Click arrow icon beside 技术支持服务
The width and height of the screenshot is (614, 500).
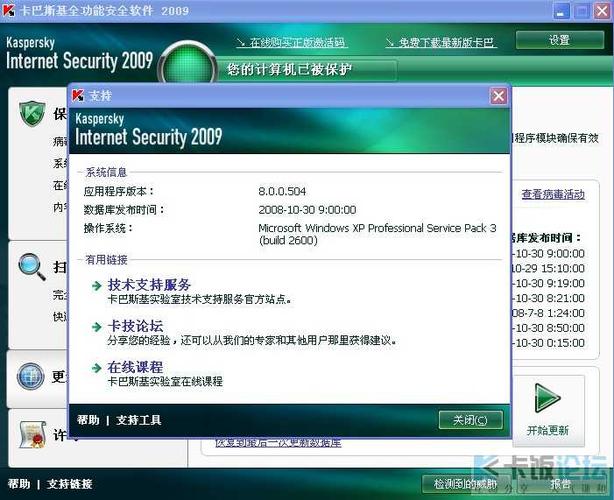click(96, 286)
